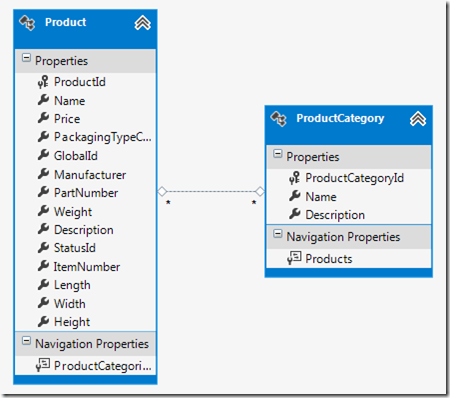Click wrench icon beside Manufacturer
This screenshot has width=450, height=398.
point(43,174)
